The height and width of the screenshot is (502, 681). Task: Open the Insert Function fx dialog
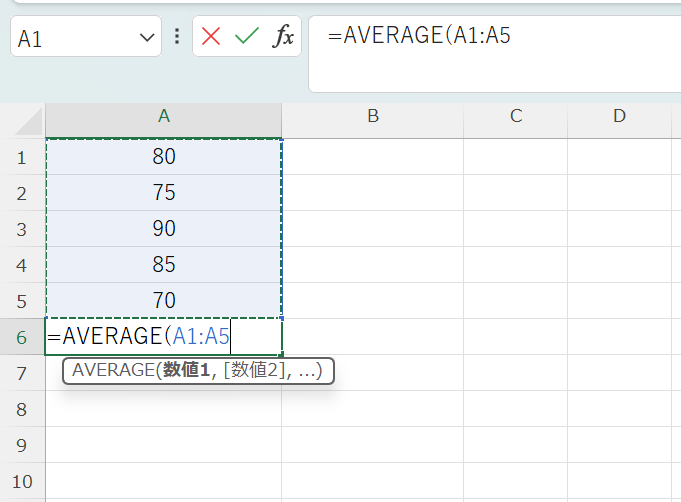[x=284, y=37]
